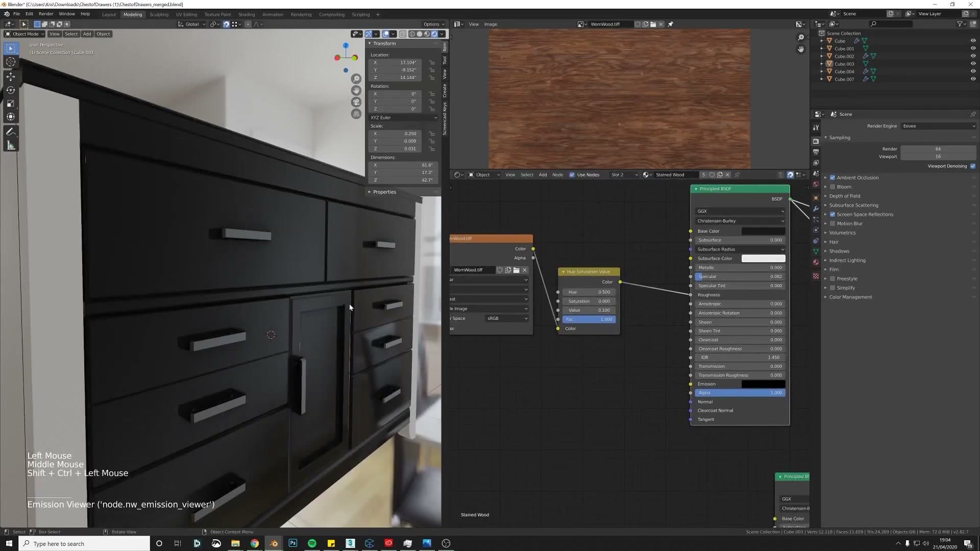980x551 pixels.
Task: Open the Material properties tab icon
Action: pyautogui.click(x=816, y=262)
